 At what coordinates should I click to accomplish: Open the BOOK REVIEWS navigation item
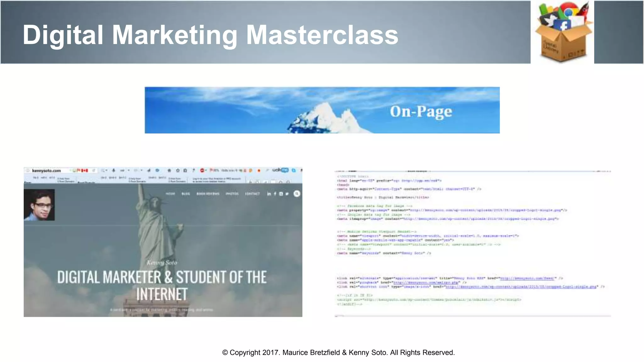[208, 194]
